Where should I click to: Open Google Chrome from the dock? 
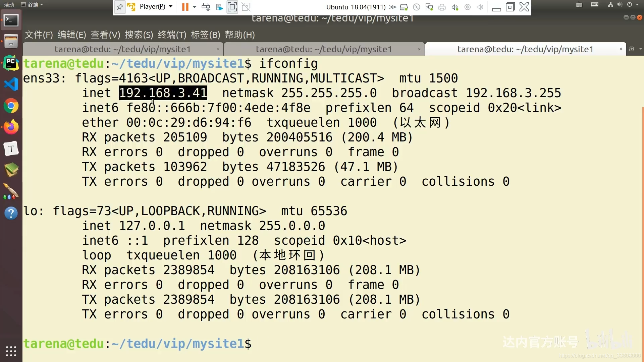coord(11,106)
